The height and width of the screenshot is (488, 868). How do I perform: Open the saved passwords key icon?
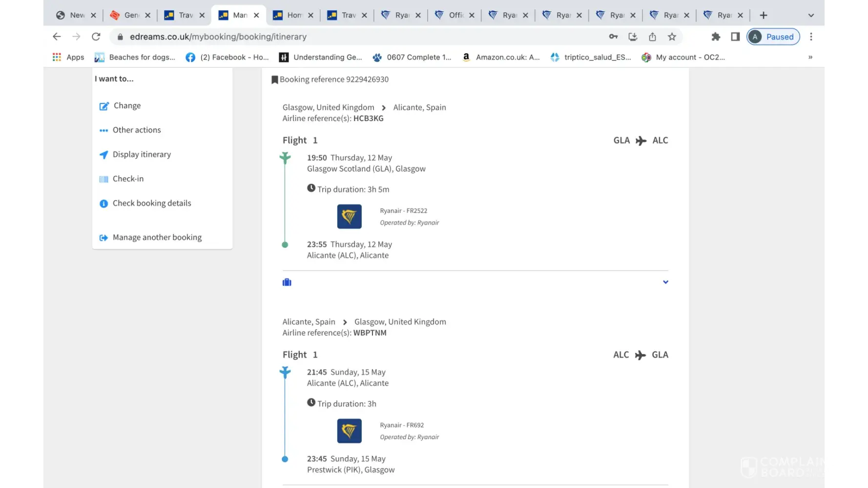pyautogui.click(x=613, y=37)
